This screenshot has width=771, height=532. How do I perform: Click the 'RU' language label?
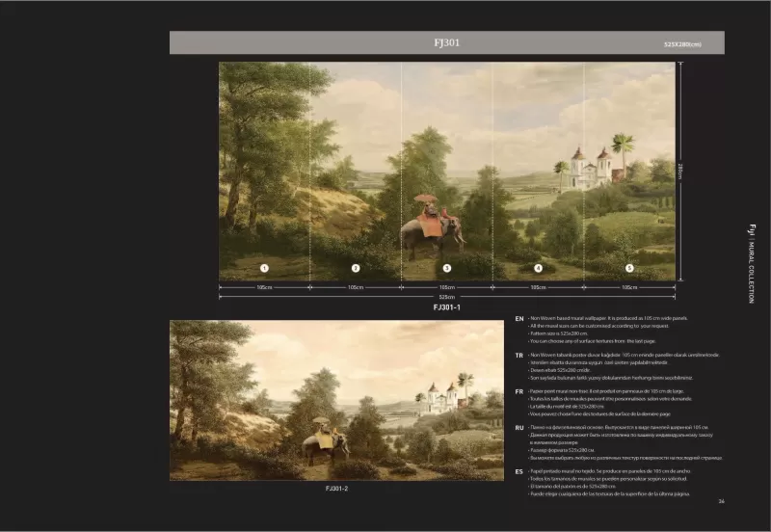pos(519,428)
